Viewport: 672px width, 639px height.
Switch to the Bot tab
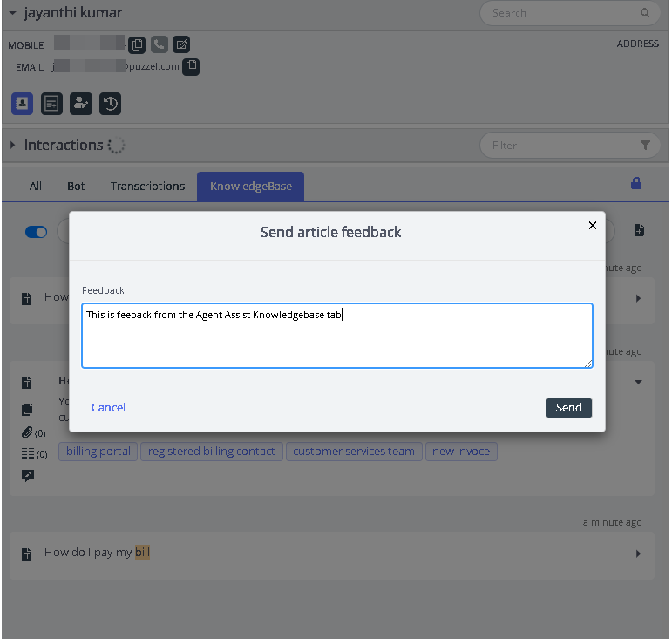point(76,187)
